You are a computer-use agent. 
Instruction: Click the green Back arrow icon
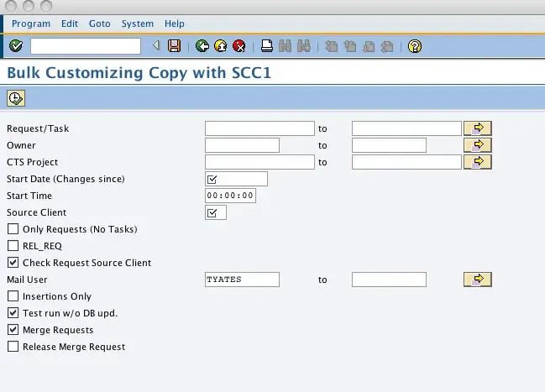202,46
